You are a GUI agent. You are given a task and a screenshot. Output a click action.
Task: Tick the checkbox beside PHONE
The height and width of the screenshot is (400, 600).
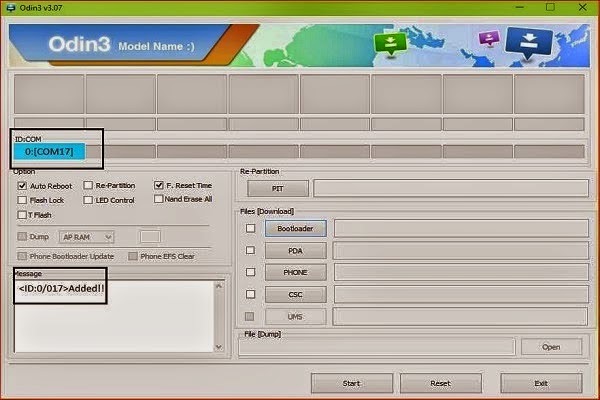click(x=250, y=272)
